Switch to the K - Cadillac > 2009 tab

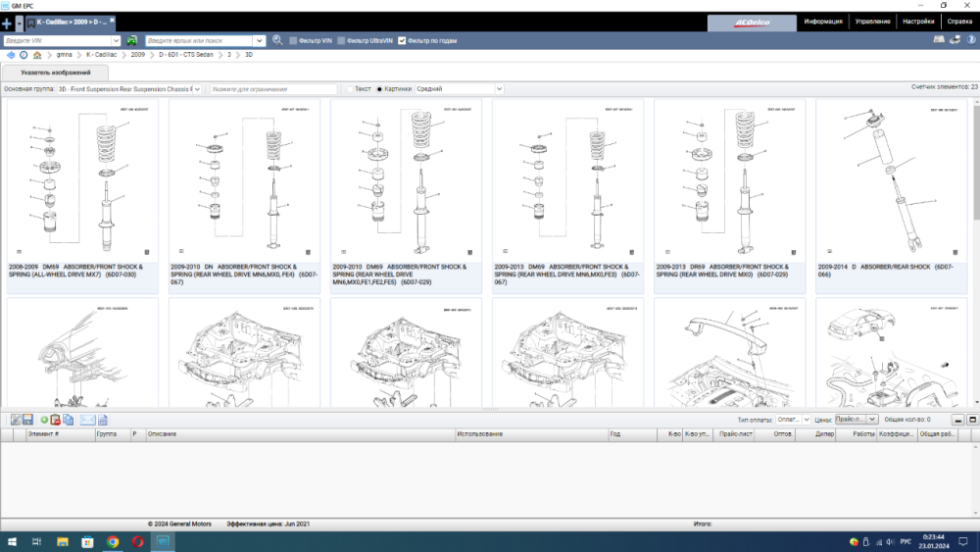click(72, 22)
